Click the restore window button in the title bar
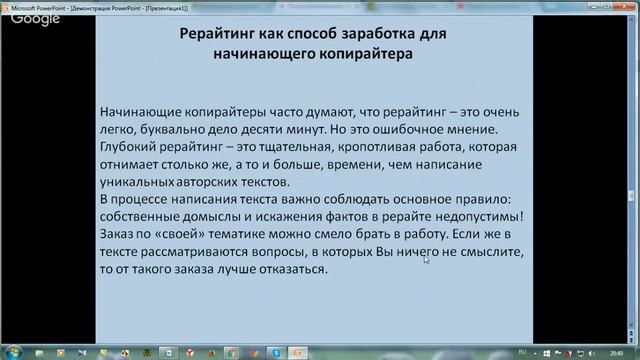The width and height of the screenshot is (640, 360). pyautogui.click(x=607, y=6)
